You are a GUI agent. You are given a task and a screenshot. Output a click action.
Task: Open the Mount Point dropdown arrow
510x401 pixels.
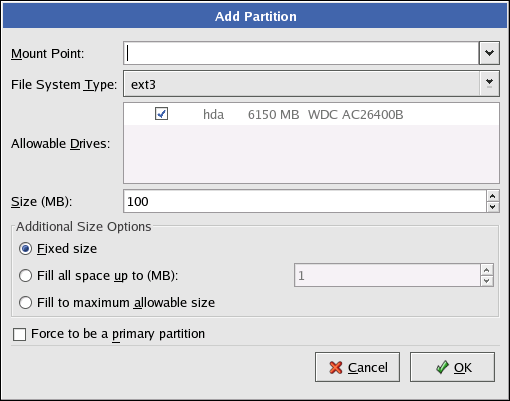489,53
